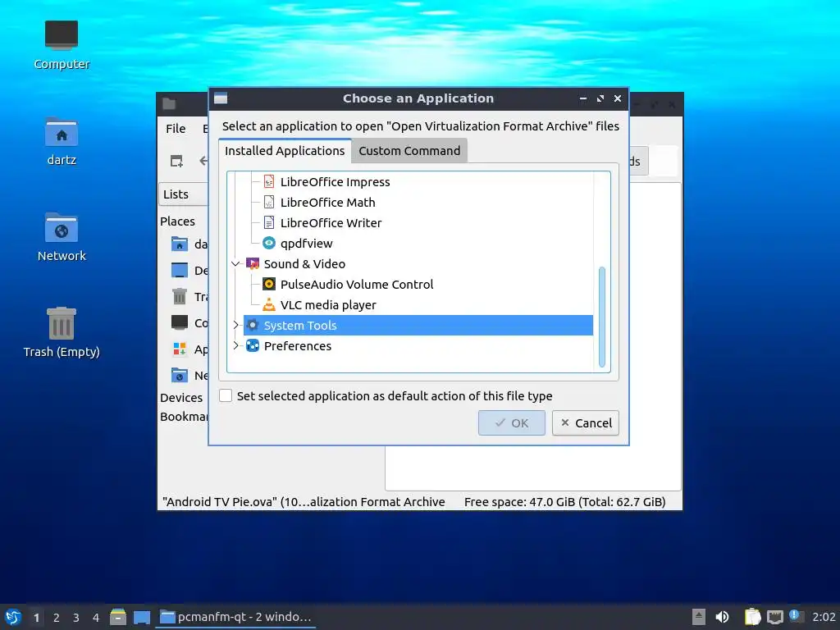This screenshot has width=840, height=630.
Task: Click the Trash icon in Places sidebar
Action: (x=180, y=296)
